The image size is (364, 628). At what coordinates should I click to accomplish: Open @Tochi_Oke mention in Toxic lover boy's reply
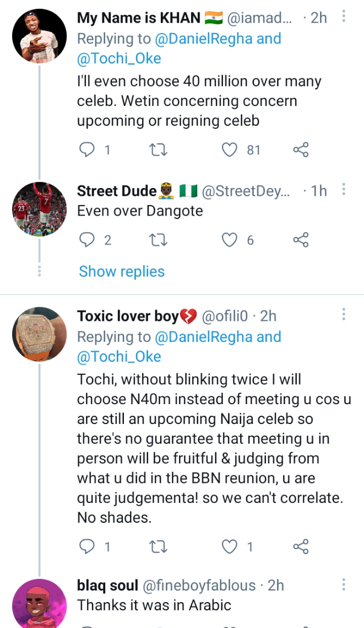click(x=119, y=357)
